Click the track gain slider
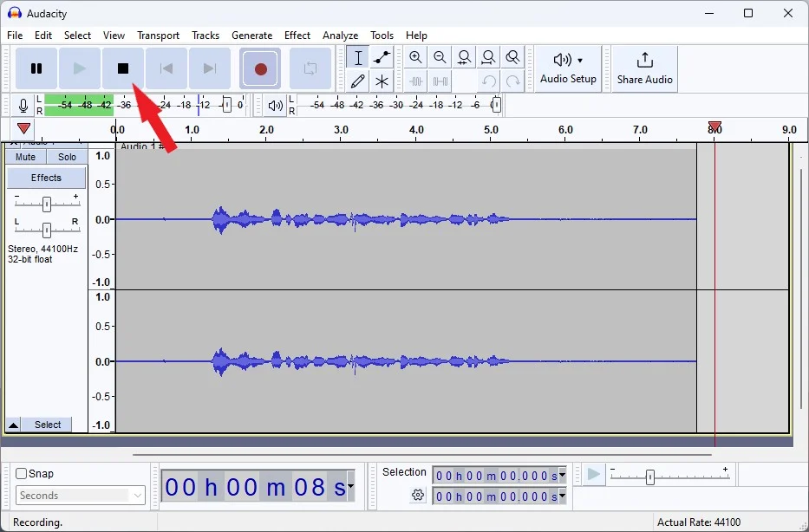 (46, 205)
